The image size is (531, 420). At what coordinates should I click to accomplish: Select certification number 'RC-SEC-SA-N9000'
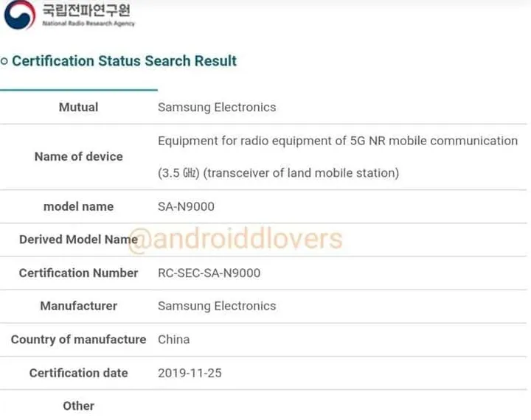pyautogui.click(x=209, y=273)
